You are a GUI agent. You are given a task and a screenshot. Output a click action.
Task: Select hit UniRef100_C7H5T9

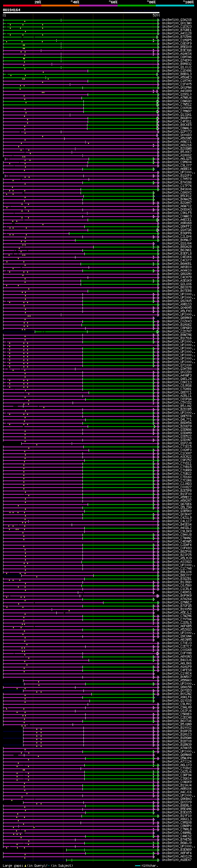176,179
